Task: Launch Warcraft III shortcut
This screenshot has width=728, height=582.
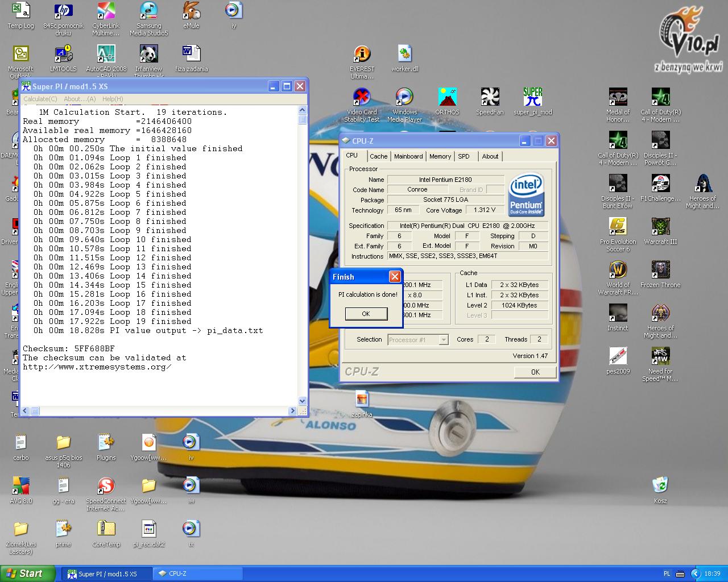Action: [x=660, y=231]
